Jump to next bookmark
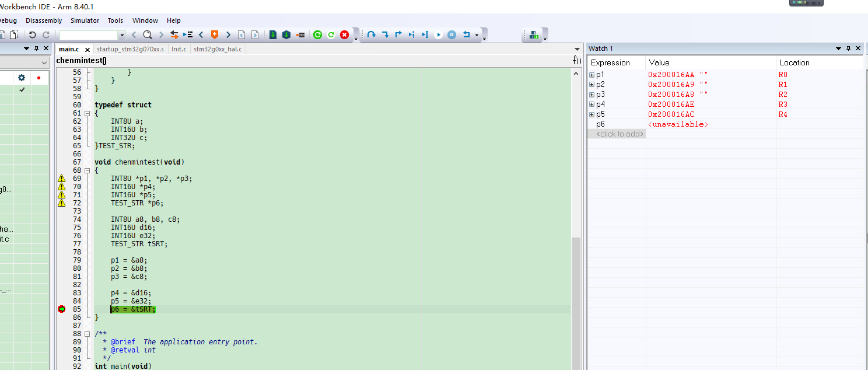Image resolution: width=868 pixels, height=370 pixels. pyautogui.click(x=228, y=35)
